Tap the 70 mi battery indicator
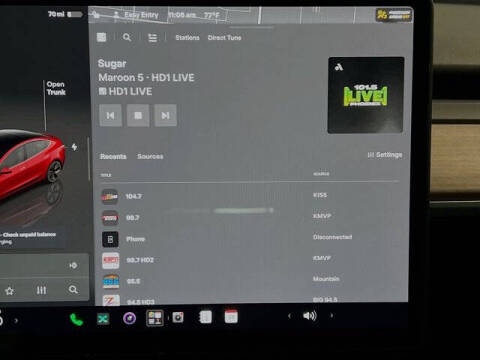Screen dimensions: 480x360 pyautogui.click(x=65, y=14)
